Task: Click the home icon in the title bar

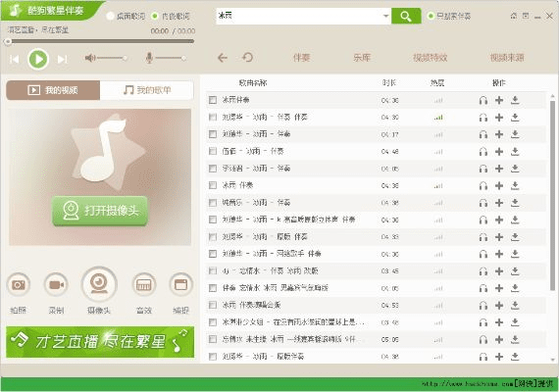Action: click(x=514, y=16)
